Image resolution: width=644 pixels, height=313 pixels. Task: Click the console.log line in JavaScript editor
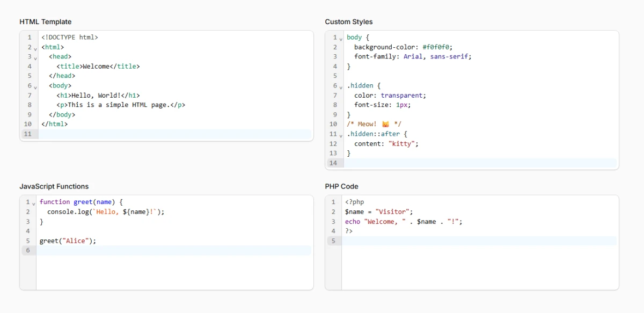click(106, 212)
